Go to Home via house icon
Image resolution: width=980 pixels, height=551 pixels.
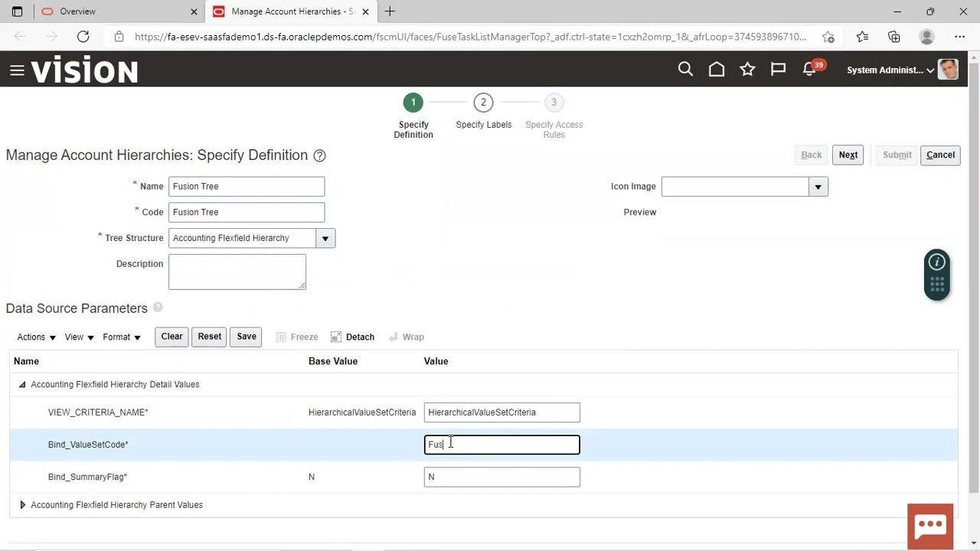tap(717, 70)
